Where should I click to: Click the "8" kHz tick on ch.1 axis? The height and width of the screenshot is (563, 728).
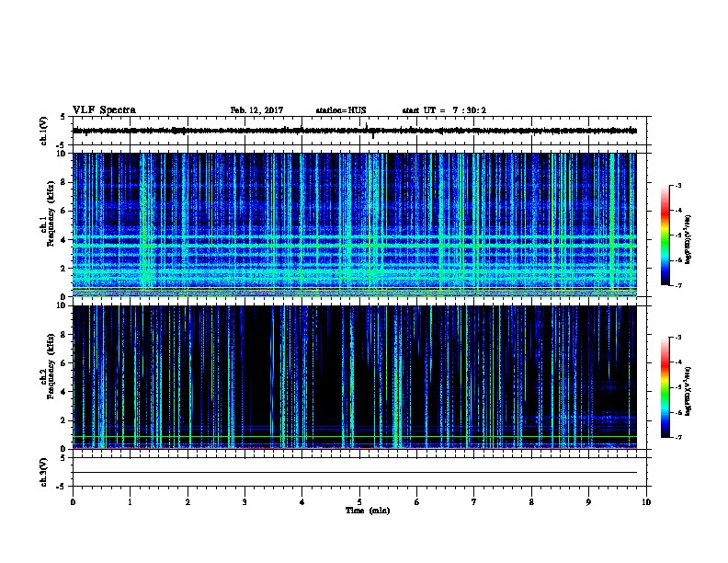(63, 182)
